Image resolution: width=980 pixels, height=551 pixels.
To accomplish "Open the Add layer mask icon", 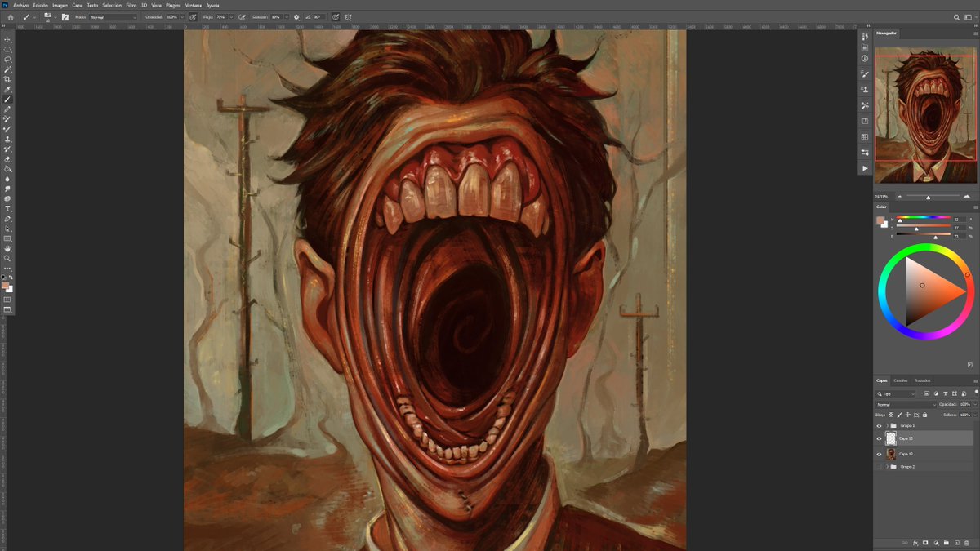I will (x=925, y=542).
